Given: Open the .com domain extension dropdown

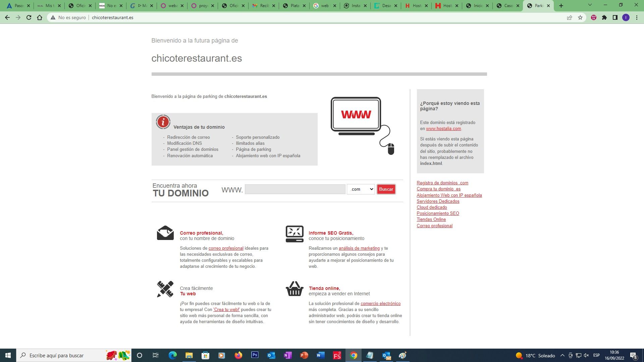Looking at the screenshot, I should [361, 189].
